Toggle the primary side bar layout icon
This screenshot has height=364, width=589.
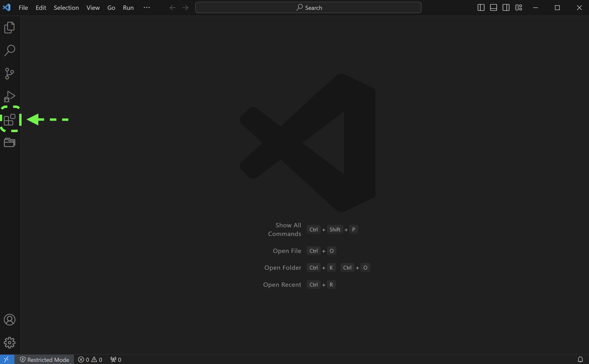(x=481, y=8)
